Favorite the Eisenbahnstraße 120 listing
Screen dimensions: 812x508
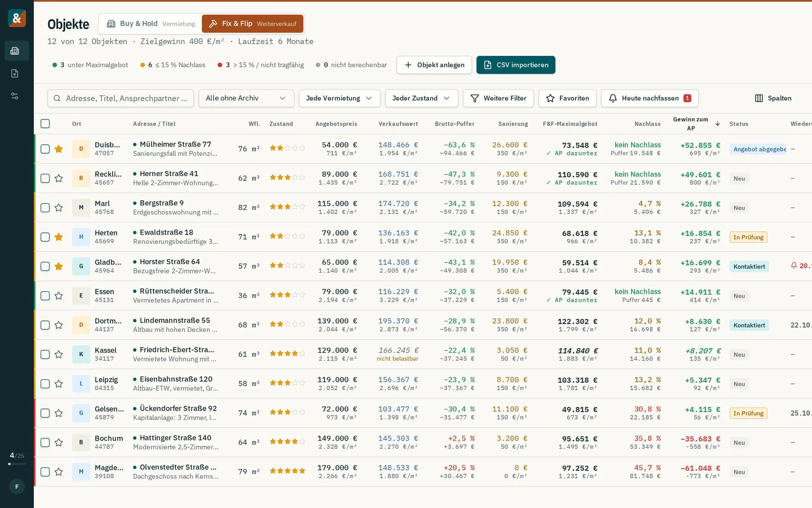(x=59, y=384)
